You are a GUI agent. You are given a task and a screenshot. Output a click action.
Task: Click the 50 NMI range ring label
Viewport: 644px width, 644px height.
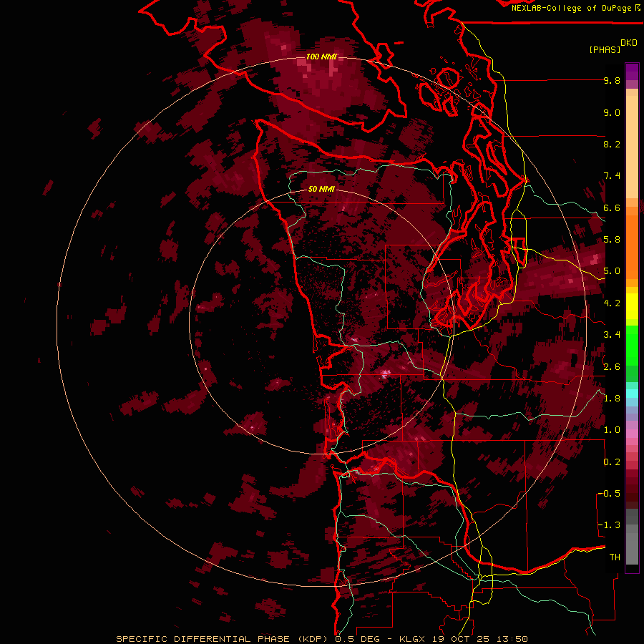321,189
